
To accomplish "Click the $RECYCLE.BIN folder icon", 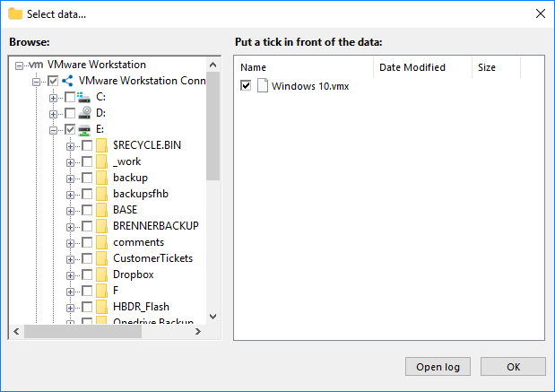I will (x=101, y=145).
